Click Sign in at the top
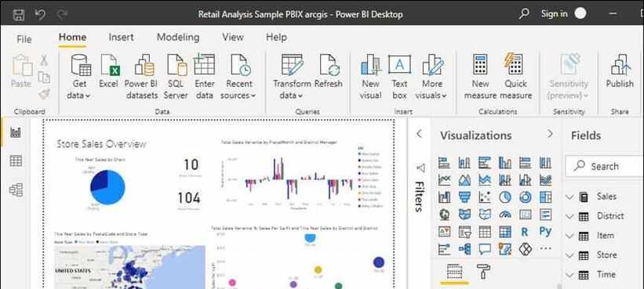 pyautogui.click(x=554, y=13)
